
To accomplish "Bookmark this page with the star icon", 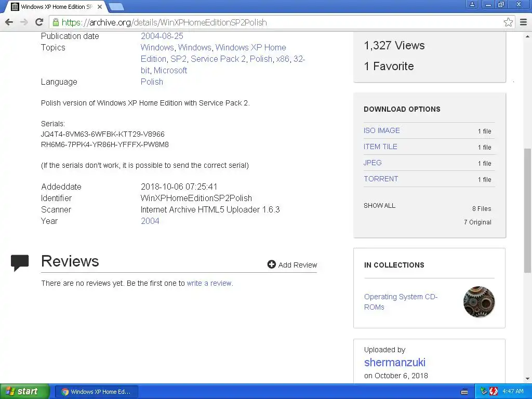I will pos(508,22).
